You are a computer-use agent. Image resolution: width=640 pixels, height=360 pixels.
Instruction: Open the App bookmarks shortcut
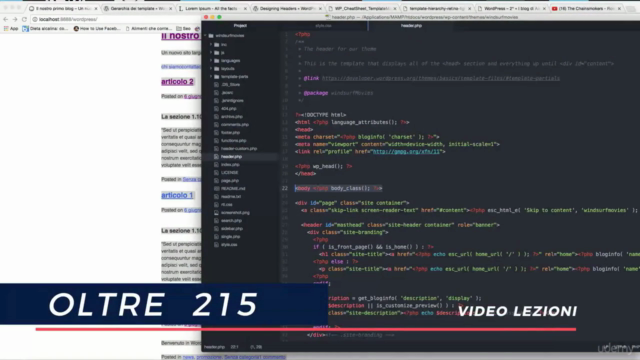[x=11, y=29]
